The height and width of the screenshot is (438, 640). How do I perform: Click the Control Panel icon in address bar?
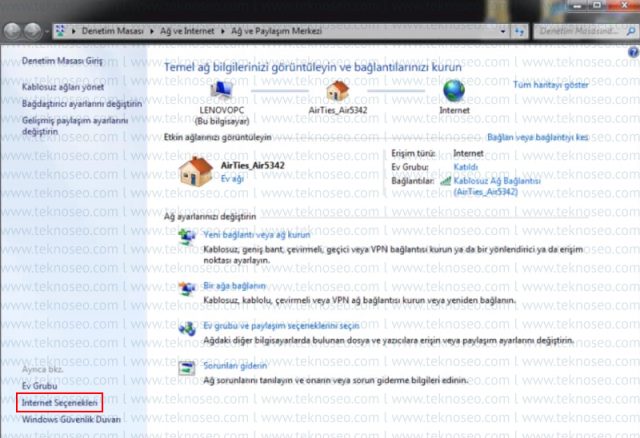[60, 31]
